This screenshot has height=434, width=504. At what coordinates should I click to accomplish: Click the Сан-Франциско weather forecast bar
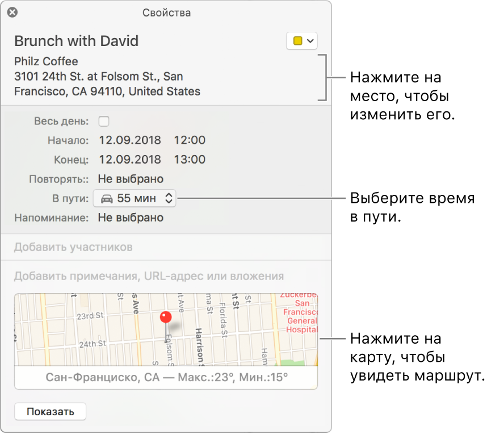pos(166,377)
